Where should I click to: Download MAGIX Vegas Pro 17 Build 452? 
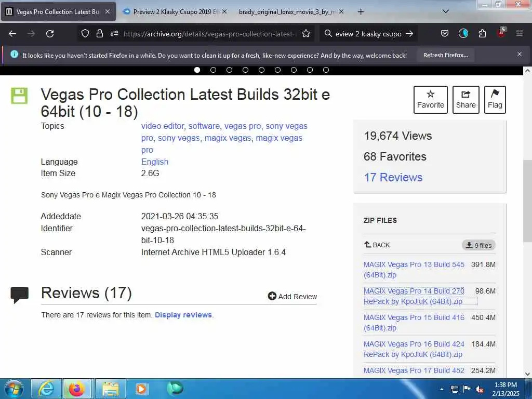414,370
